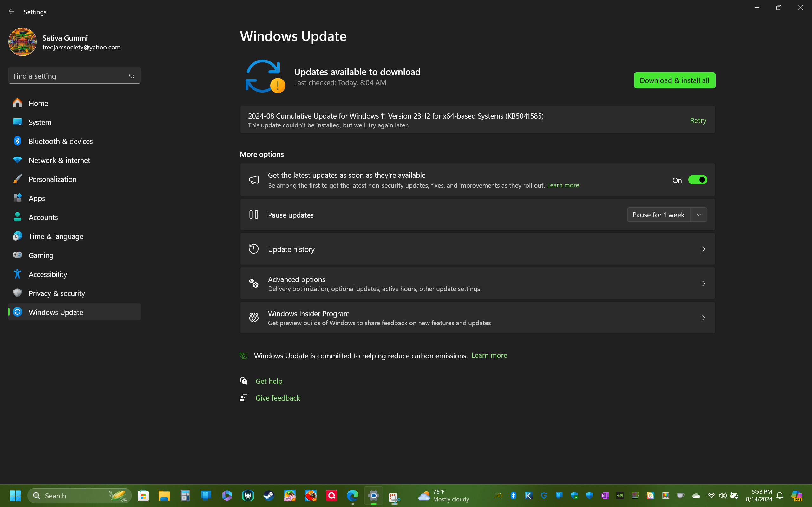The width and height of the screenshot is (812, 507).
Task: Click the Bluetooth & devices sidebar icon
Action: coord(17,141)
